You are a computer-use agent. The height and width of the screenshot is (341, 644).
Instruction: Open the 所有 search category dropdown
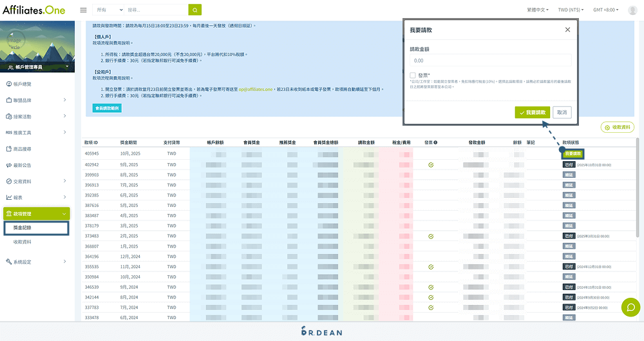pyautogui.click(x=108, y=10)
